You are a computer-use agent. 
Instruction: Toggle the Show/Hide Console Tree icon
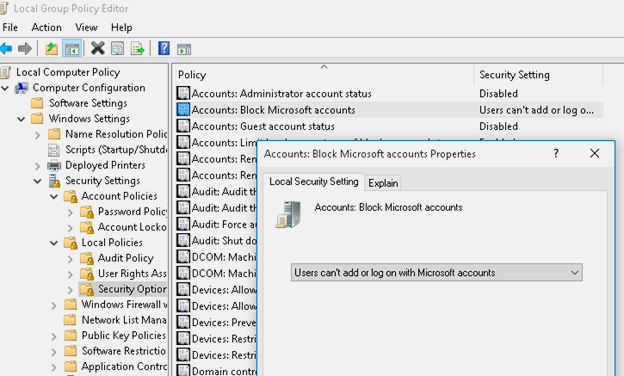tap(72, 49)
